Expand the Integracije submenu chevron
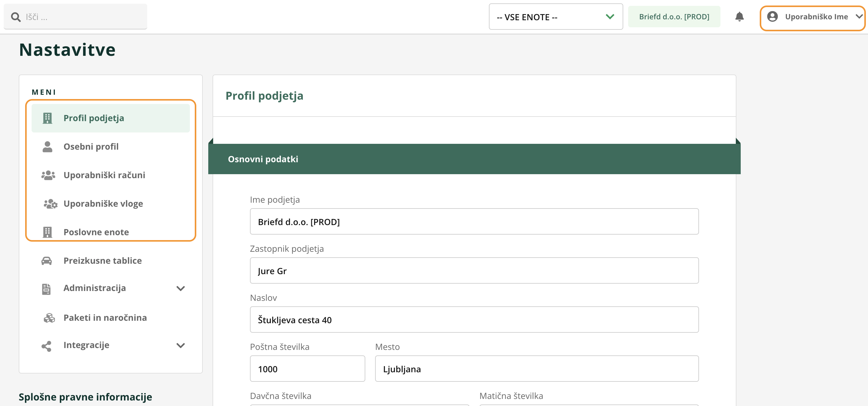 click(181, 345)
